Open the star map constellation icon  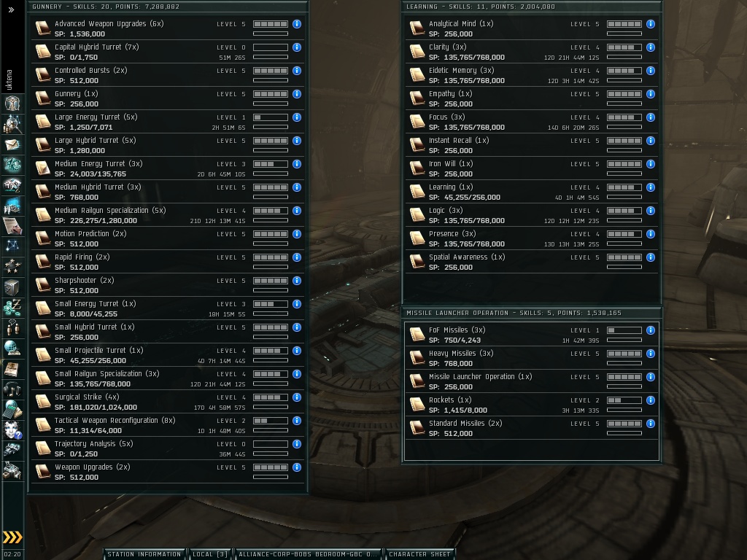(12, 246)
